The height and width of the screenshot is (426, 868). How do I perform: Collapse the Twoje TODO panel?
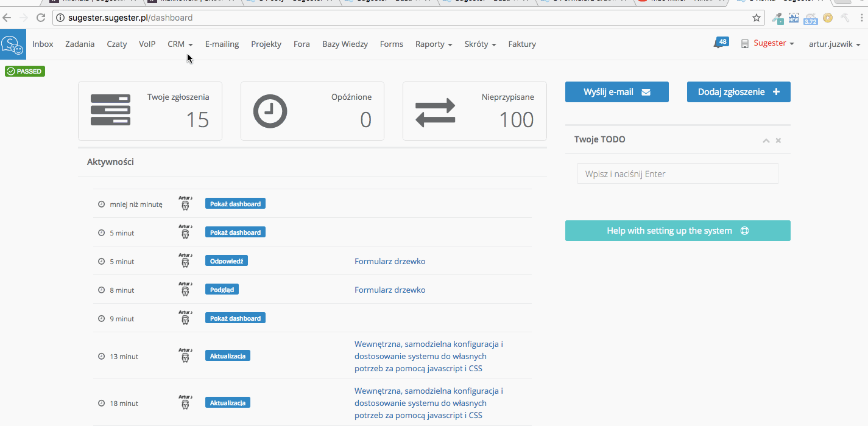coord(766,141)
